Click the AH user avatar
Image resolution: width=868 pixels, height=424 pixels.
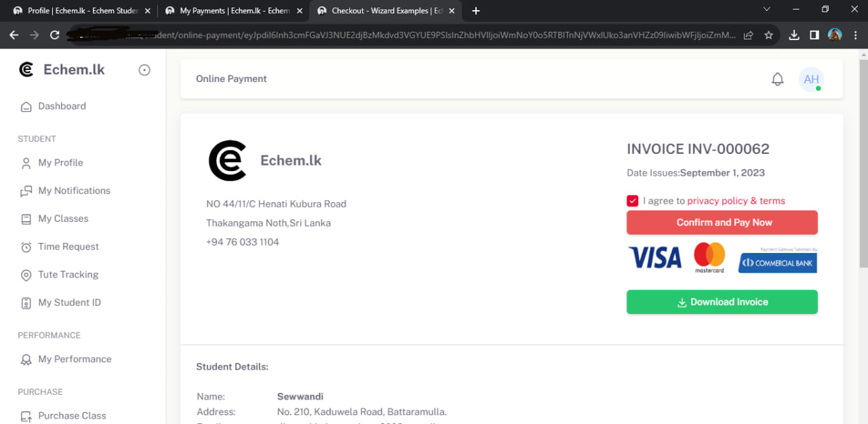coord(811,79)
